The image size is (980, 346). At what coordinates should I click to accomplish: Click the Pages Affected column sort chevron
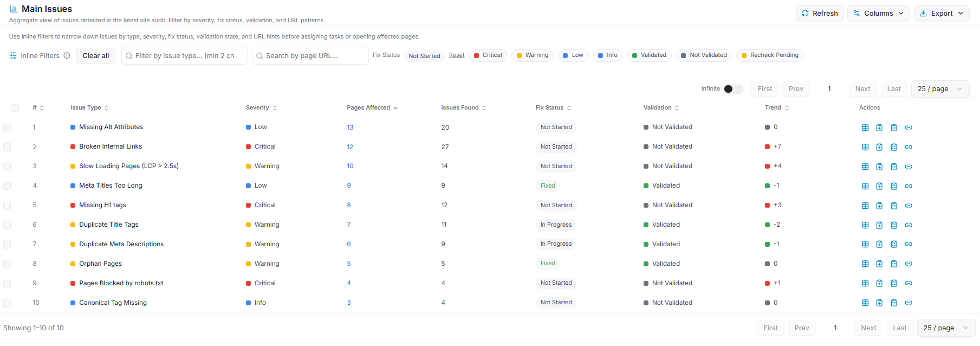pos(395,108)
